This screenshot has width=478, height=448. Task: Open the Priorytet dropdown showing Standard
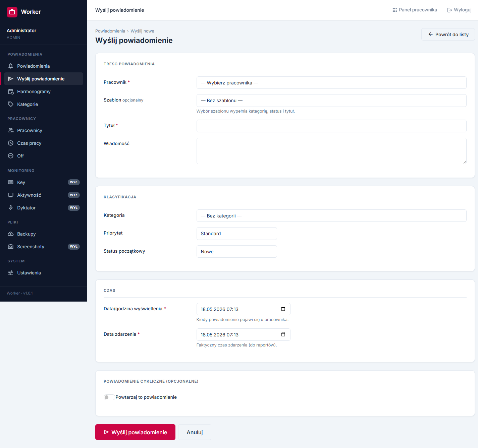(x=237, y=234)
